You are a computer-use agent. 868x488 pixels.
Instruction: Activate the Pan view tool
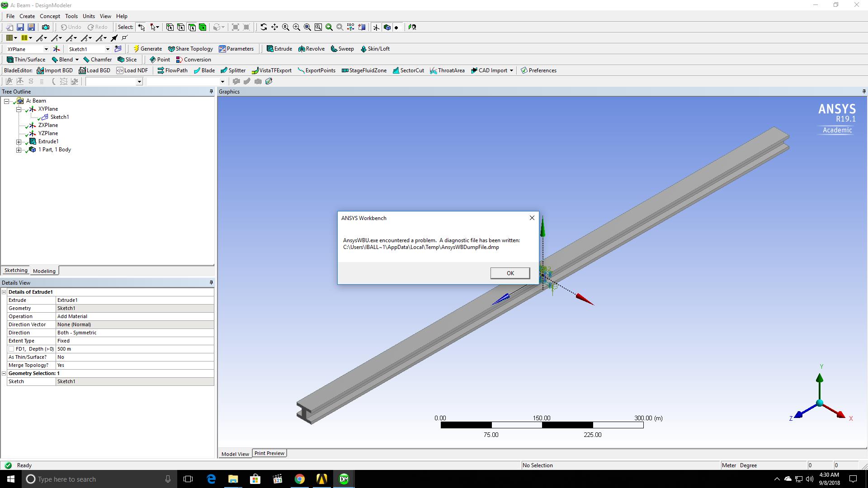coord(274,27)
